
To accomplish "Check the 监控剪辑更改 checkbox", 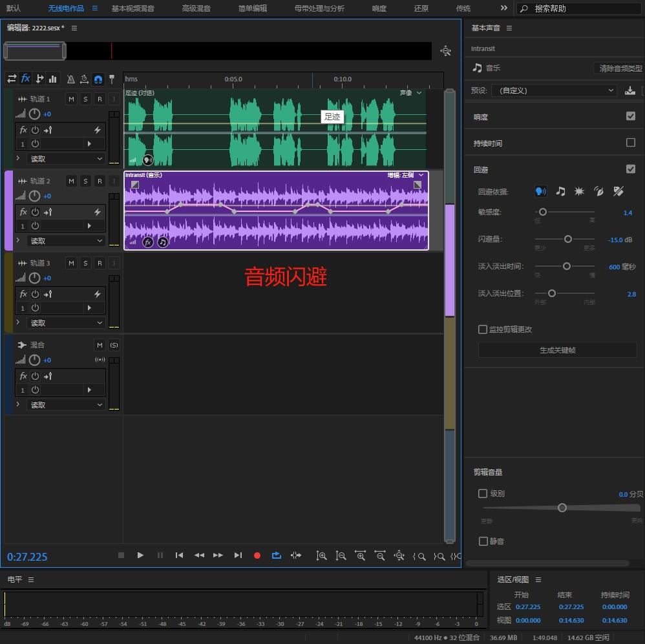I will point(483,329).
